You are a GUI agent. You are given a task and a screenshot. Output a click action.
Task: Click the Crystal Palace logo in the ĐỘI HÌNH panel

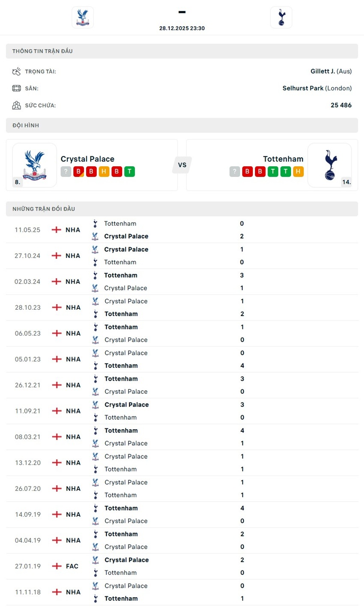click(34, 164)
